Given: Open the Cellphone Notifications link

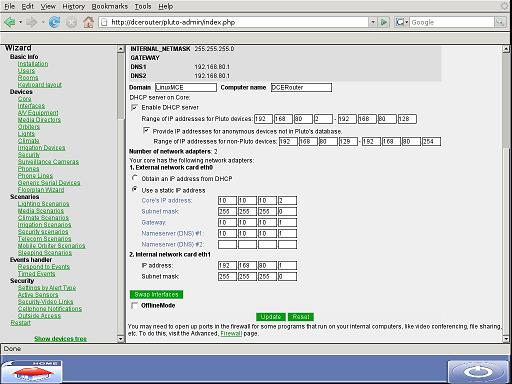Looking at the screenshot, I should [49, 309].
